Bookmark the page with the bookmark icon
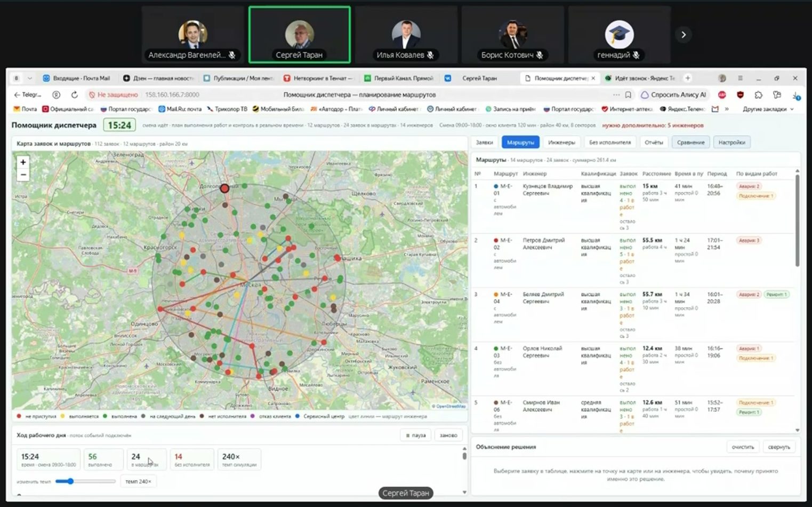The image size is (812, 507). (628, 95)
